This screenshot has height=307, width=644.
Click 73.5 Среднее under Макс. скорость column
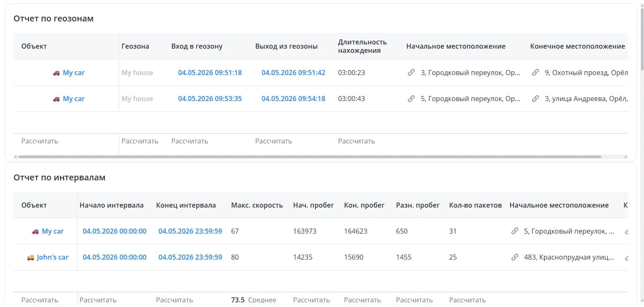[253, 300]
